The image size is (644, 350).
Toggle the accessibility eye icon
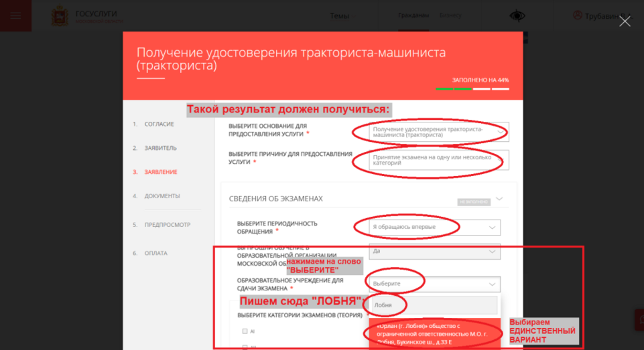tap(517, 15)
